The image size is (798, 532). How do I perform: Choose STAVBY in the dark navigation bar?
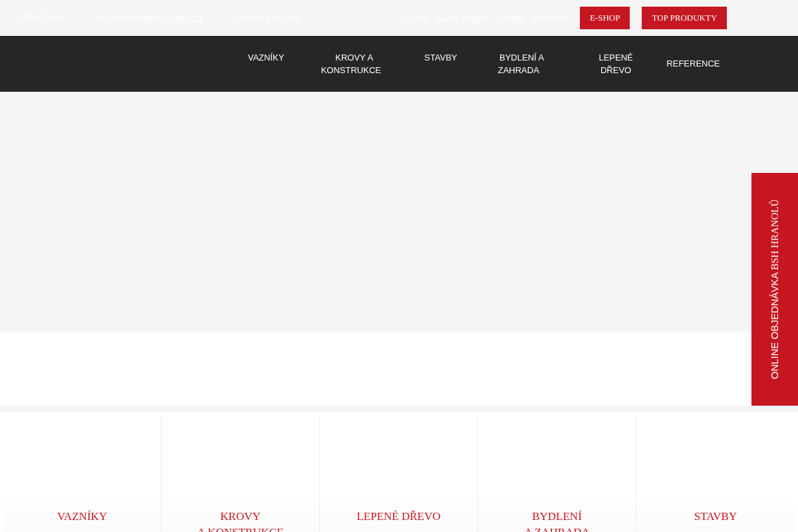coord(441,58)
